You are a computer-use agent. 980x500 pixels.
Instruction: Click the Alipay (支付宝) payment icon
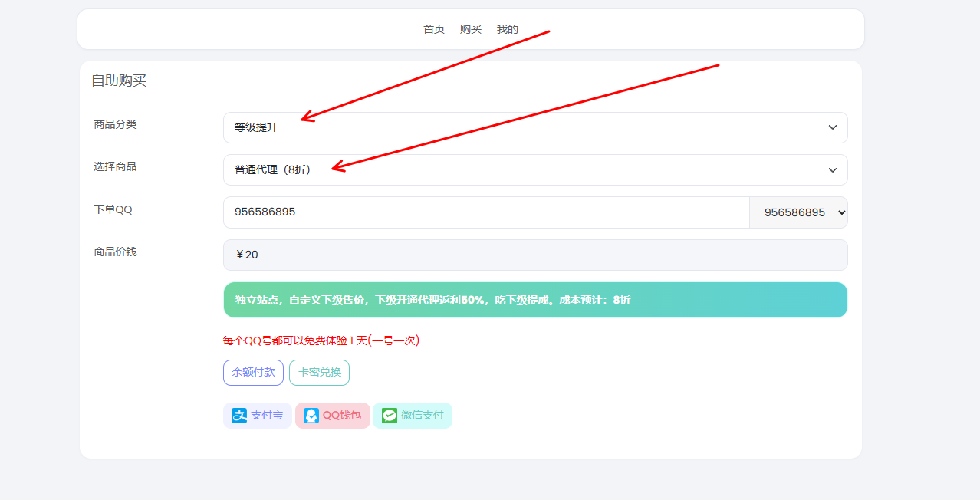click(x=238, y=416)
